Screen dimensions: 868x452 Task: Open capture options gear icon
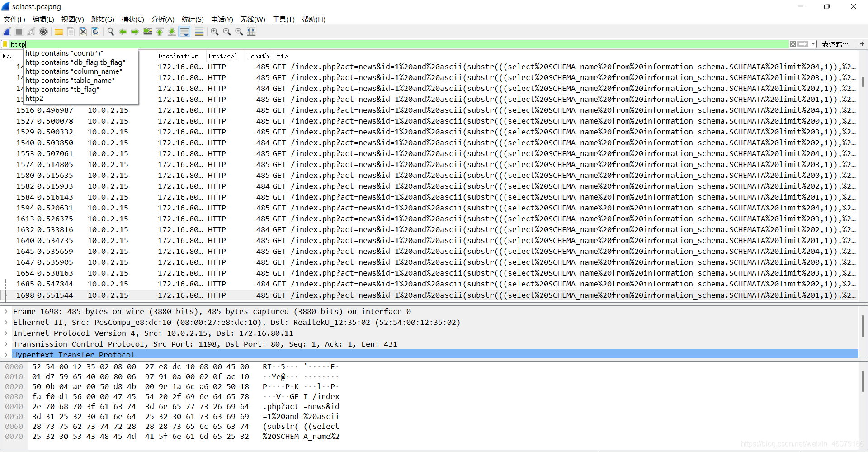point(43,32)
